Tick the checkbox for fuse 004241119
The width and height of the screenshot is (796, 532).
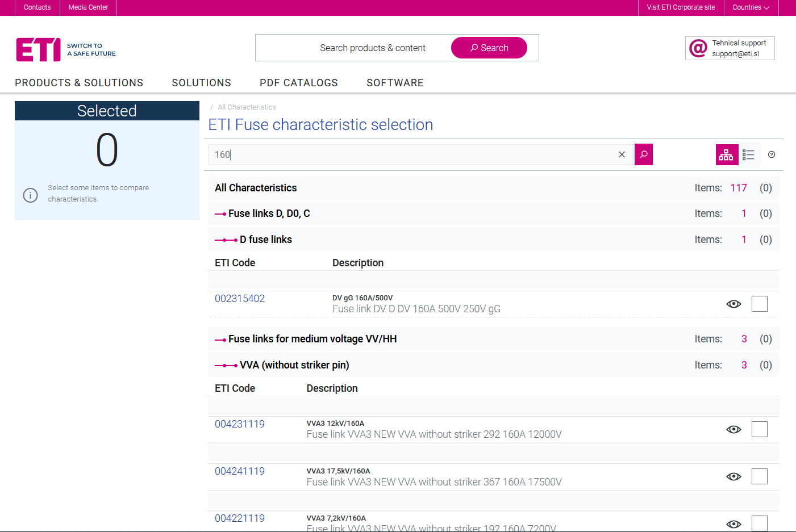click(759, 476)
